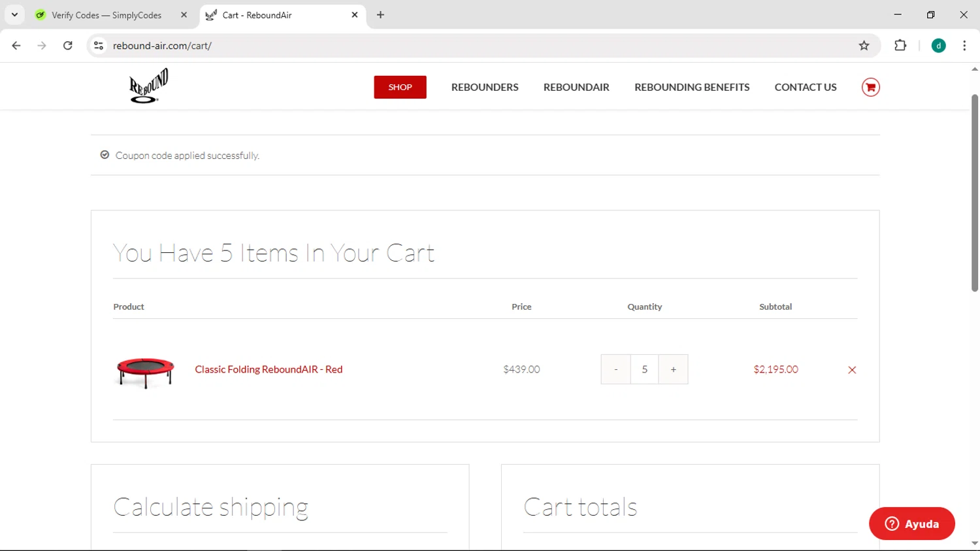Screen dimensions: 980x551
Task: Go back to previous page
Action: coord(16,46)
